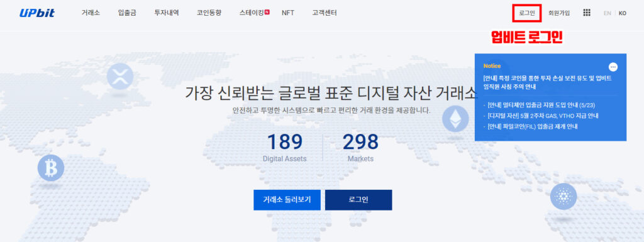Click the Ethereum coin icon
The width and height of the screenshot is (644, 242).
[x=455, y=119]
